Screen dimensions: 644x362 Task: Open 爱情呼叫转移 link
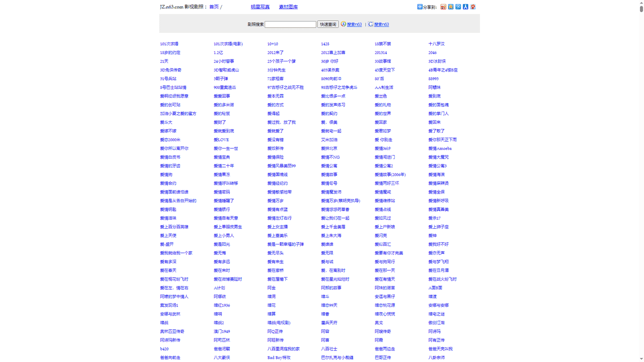click(x=226, y=183)
